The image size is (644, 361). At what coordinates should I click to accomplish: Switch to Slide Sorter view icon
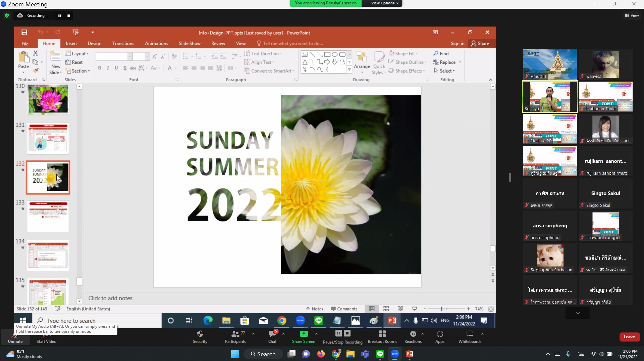click(x=386, y=309)
